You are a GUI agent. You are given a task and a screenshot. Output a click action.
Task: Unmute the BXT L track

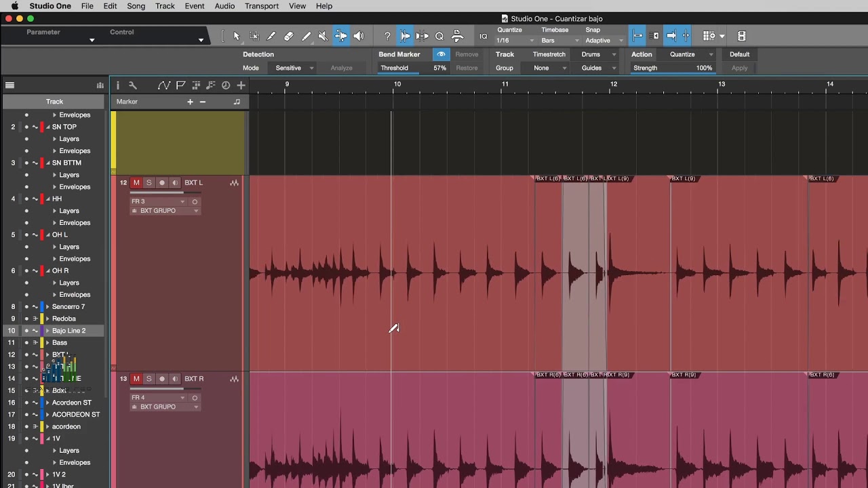click(136, 183)
